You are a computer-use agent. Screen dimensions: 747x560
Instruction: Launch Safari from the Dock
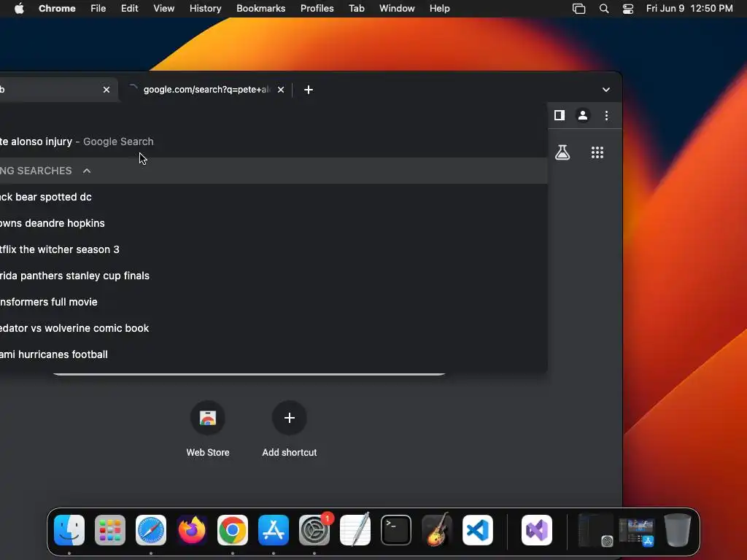[151, 530]
